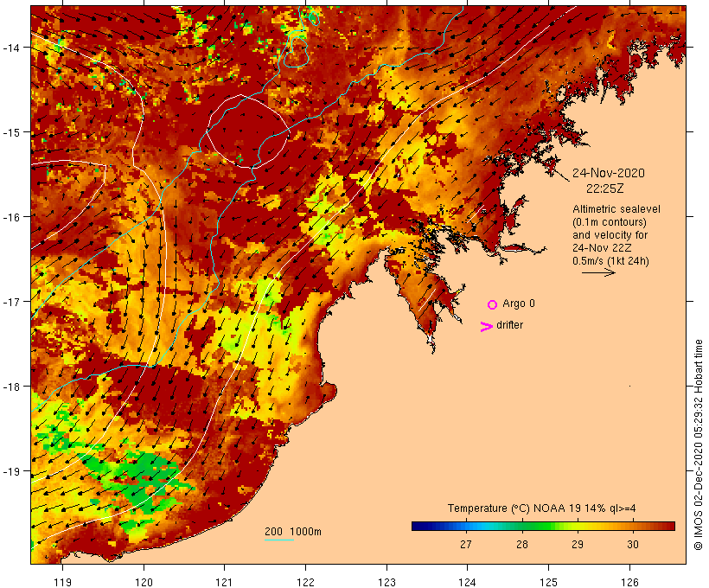Click the '200 1000m' depth legend text

(293, 532)
